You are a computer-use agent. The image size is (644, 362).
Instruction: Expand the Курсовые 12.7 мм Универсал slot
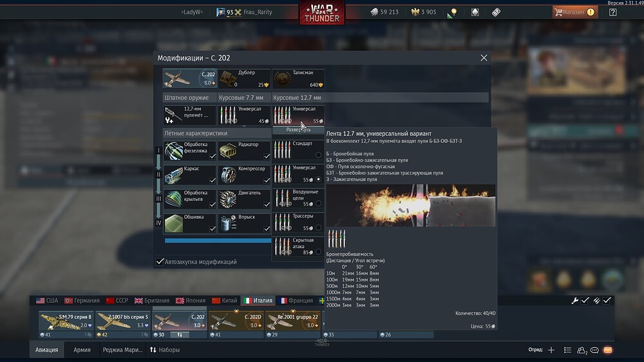point(298,115)
